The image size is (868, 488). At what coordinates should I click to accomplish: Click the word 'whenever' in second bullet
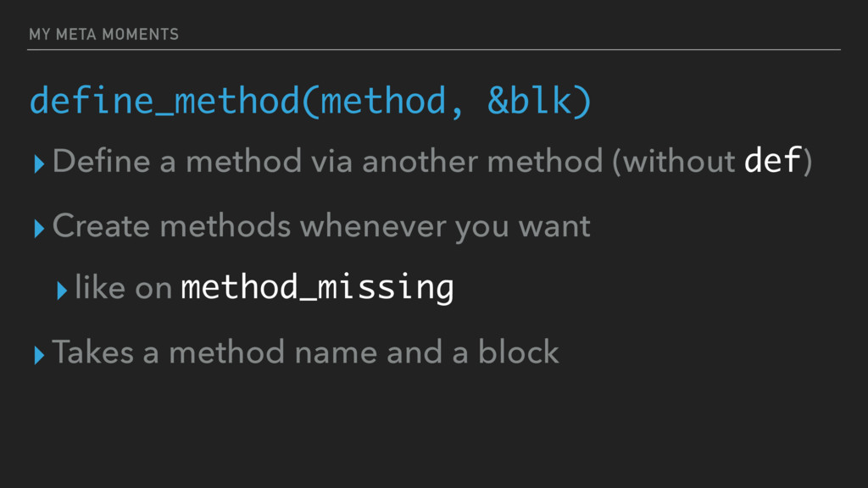coord(373,225)
